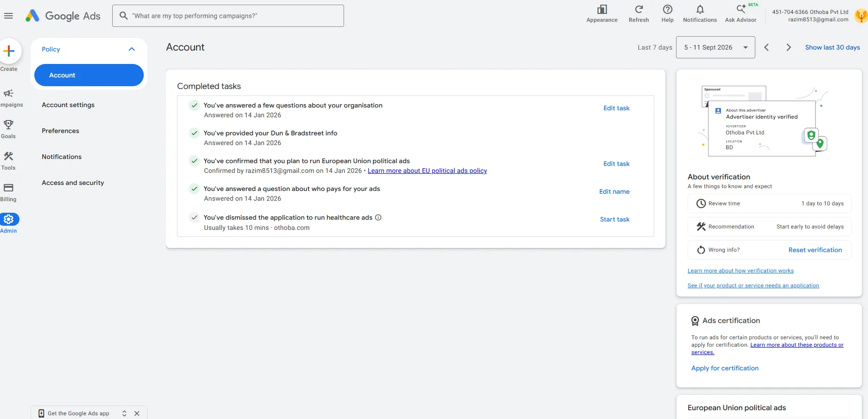Go to previous date range arrow

766,47
